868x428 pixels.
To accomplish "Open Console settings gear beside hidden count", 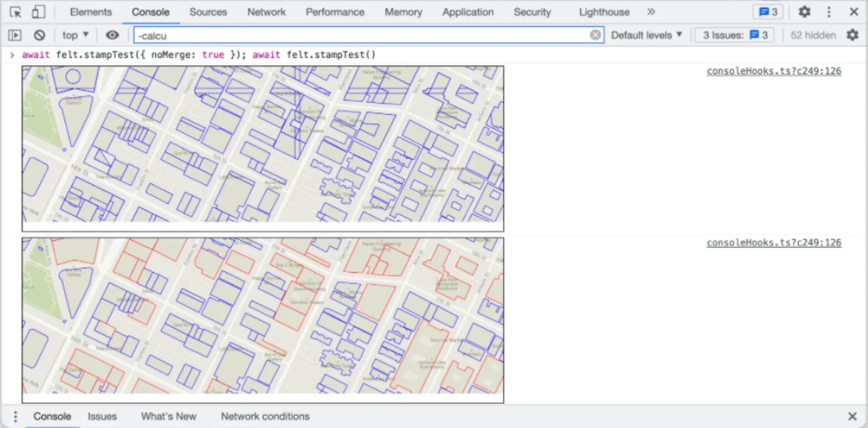I will pos(852,35).
